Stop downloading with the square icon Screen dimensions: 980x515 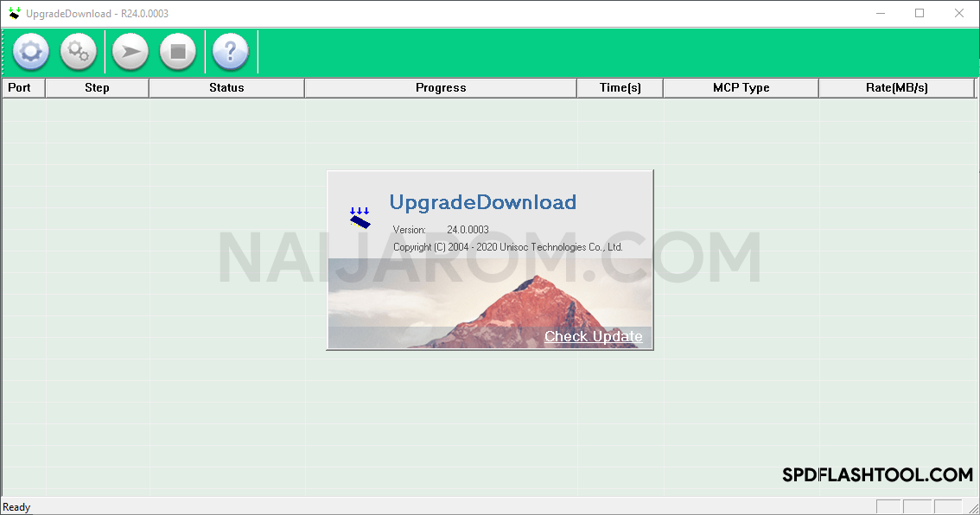pos(177,51)
